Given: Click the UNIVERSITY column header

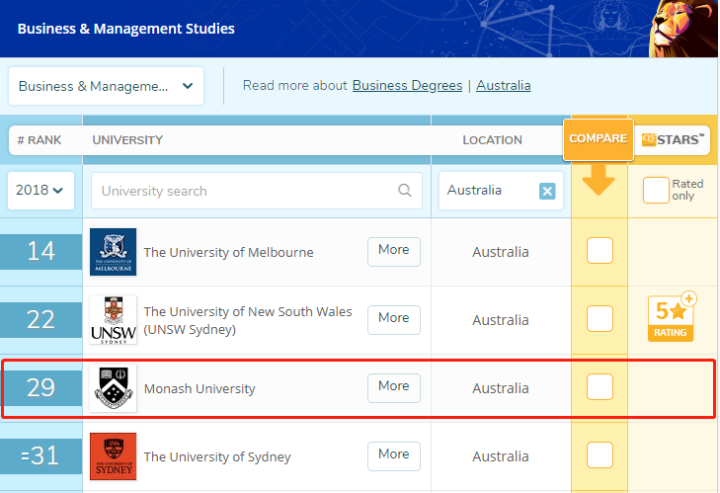Looking at the screenshot, I should (x=128, y=140).
